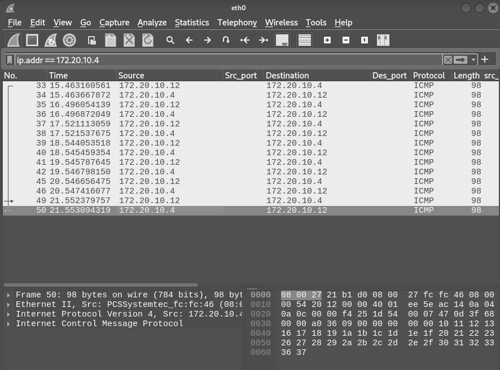Go to the first packet
The width and height of the screenshot is (500, 370).
click(x=245, y=40)
